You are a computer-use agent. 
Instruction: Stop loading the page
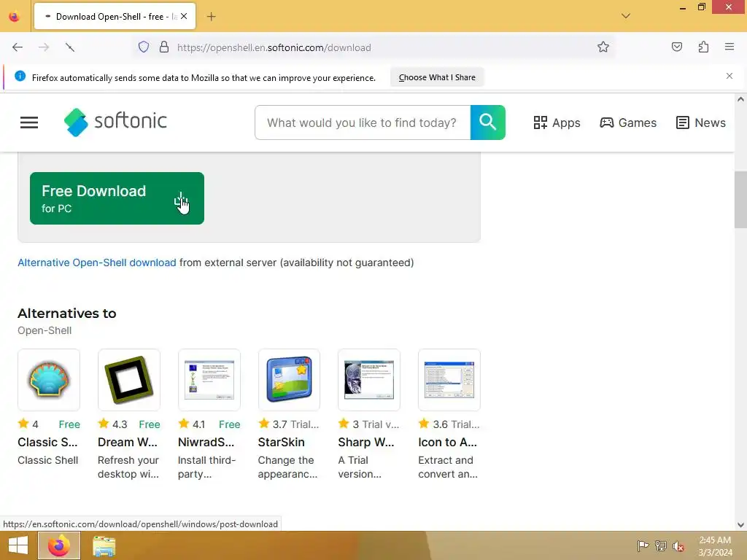pyautogui.click(x=70, y=47)
